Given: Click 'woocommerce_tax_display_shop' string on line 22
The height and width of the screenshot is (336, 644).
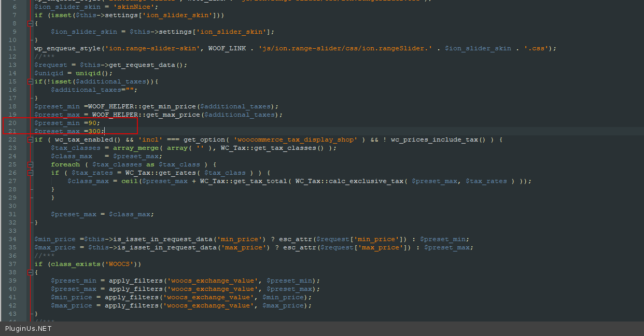Looking at the screenshot, I should coord(296,139).
